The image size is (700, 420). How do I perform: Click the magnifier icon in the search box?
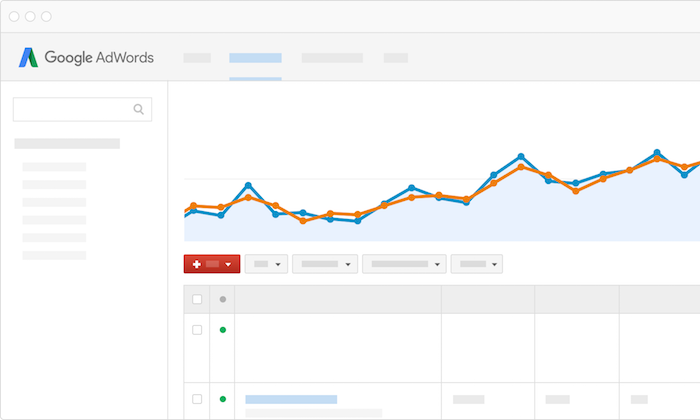(x=139, y=109)
